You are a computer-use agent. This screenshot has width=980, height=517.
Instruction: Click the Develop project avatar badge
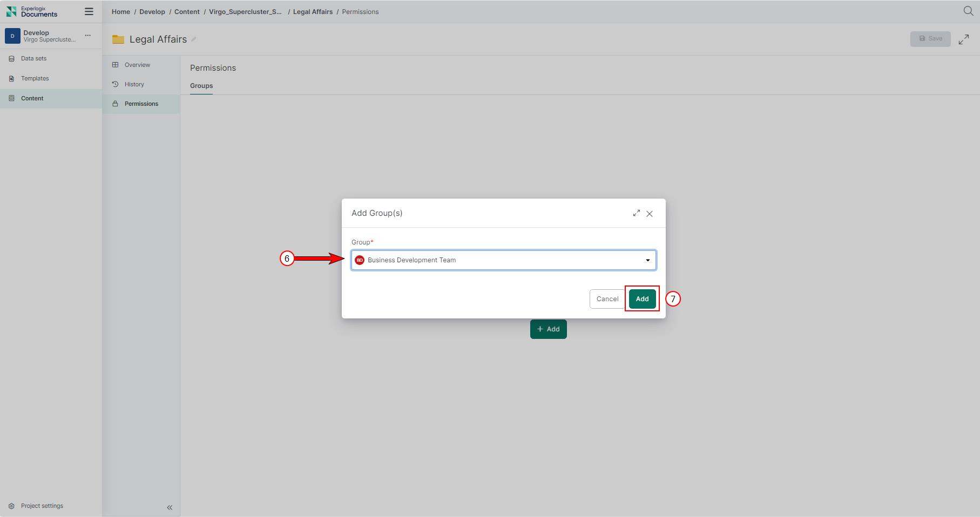[x=12, y=36]
